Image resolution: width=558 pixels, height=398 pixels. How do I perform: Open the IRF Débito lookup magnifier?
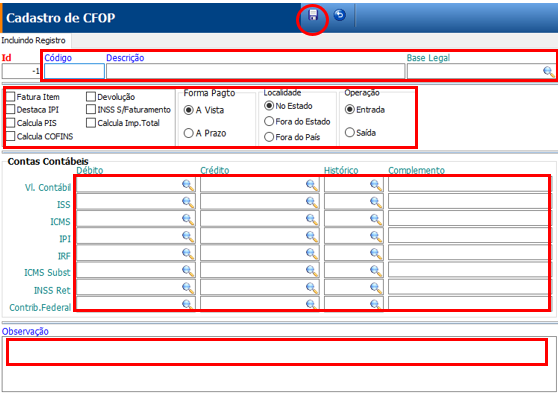(x=188, y=253)
